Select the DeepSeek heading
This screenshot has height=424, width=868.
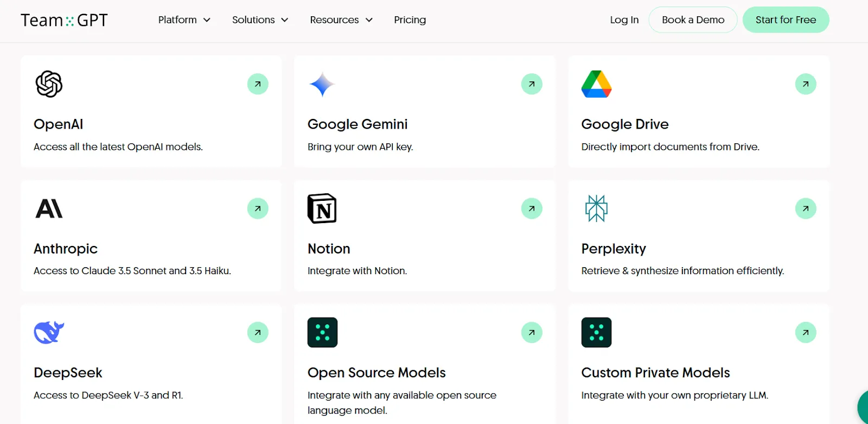(x=68, y=373)
